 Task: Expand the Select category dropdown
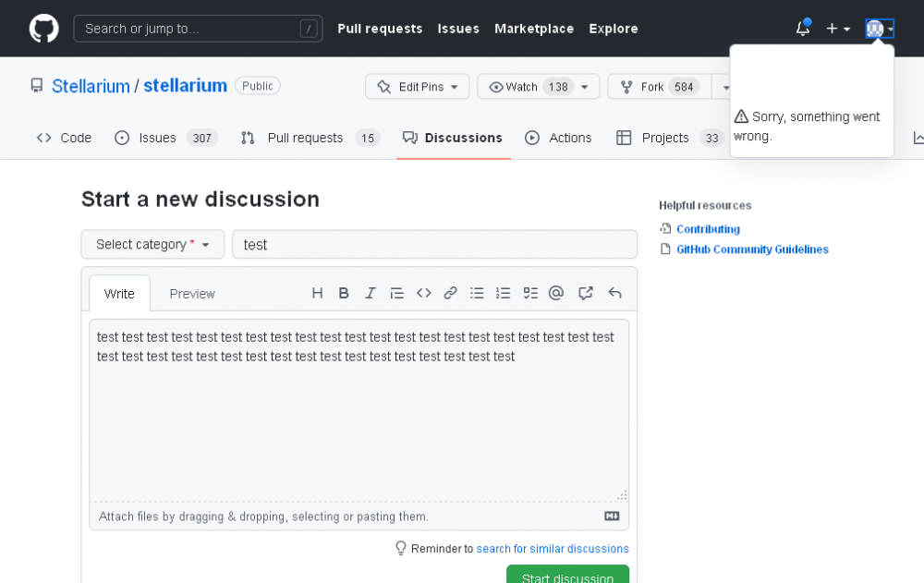pyautogui.click(x=152, y=244)
